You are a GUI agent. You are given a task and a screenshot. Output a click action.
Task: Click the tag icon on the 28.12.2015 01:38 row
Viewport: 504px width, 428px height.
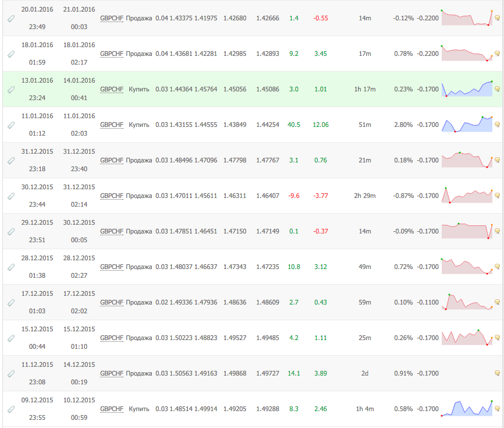tap(11, 267)
